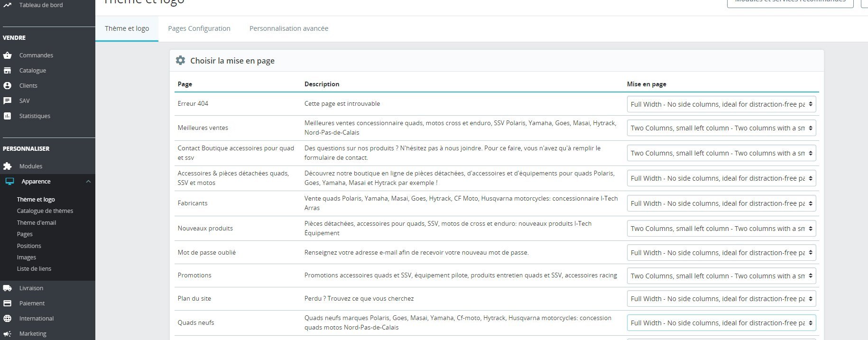Open SAV menu item

pyautogui.click(x=24, y=101)
